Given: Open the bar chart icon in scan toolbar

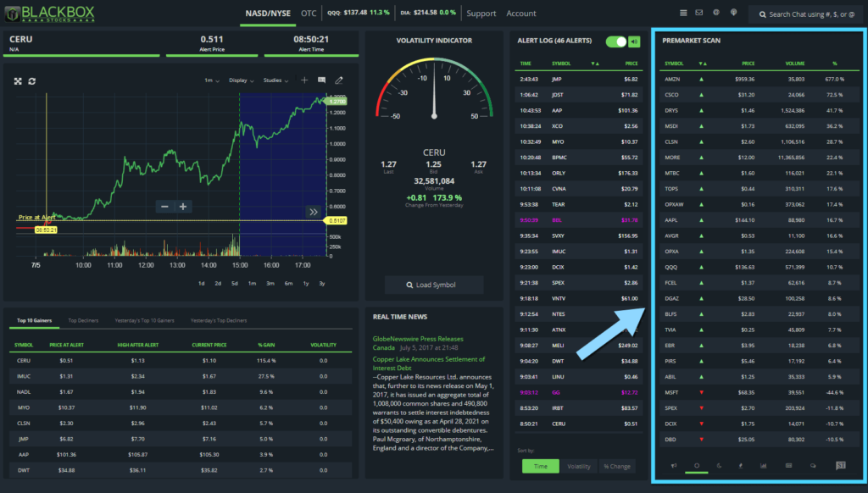Looking at the screenshot, I should [764, 465].
